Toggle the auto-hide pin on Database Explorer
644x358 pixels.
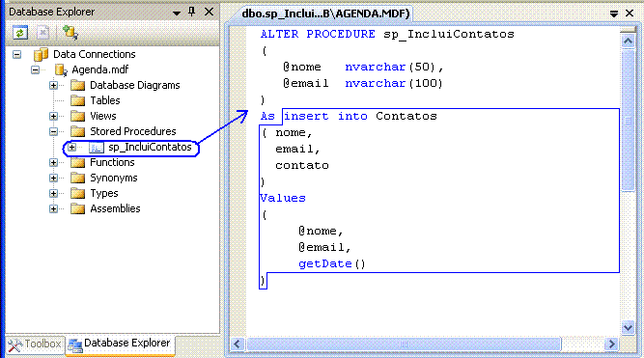point(191,12)
